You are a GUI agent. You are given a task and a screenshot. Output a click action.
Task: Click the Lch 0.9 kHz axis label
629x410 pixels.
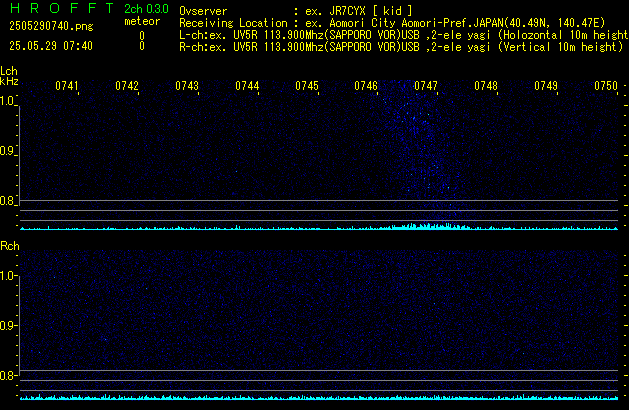coord(7,151)
